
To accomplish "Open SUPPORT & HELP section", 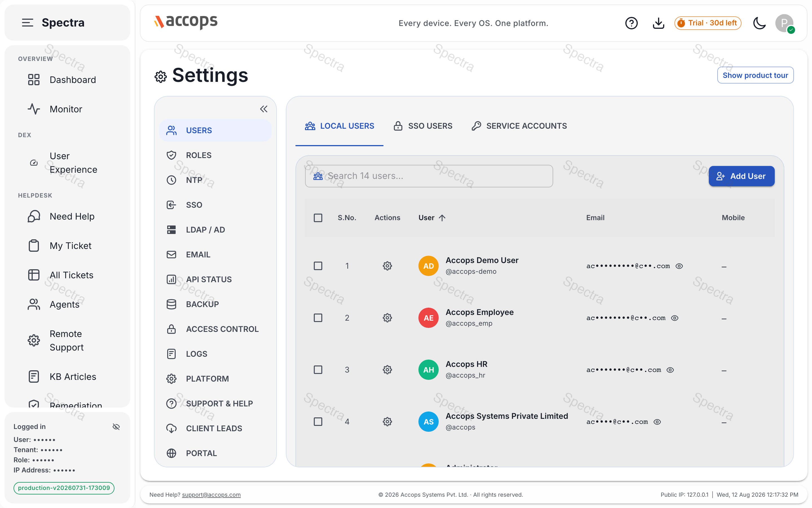I will pyautogui.click(x=215, y=404).
